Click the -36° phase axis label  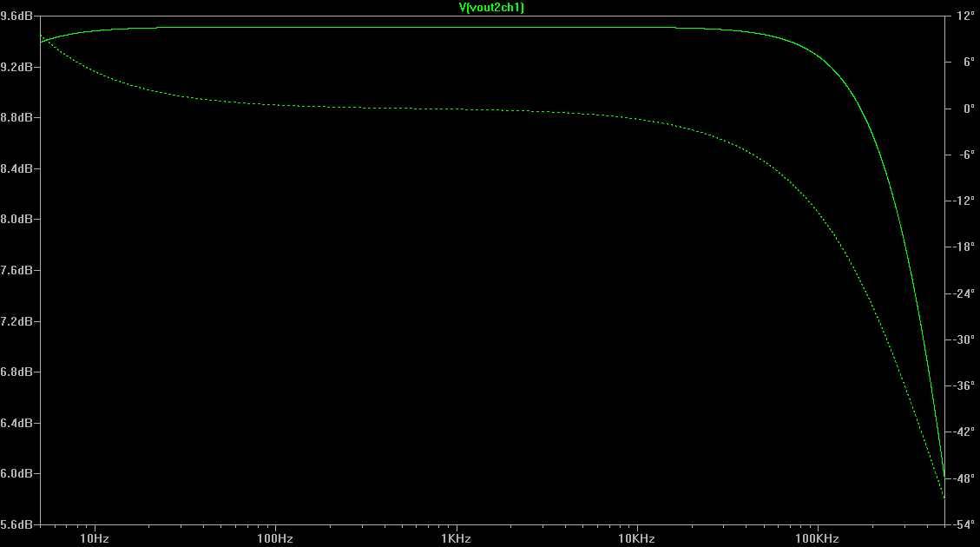[x=964, y=386]
